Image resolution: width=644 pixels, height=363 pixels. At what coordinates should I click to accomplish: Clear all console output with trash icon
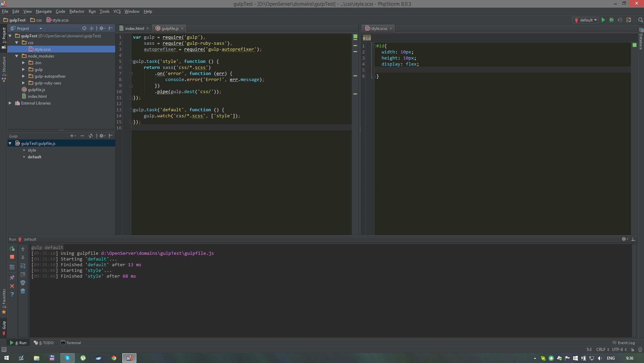click(23, 291)
